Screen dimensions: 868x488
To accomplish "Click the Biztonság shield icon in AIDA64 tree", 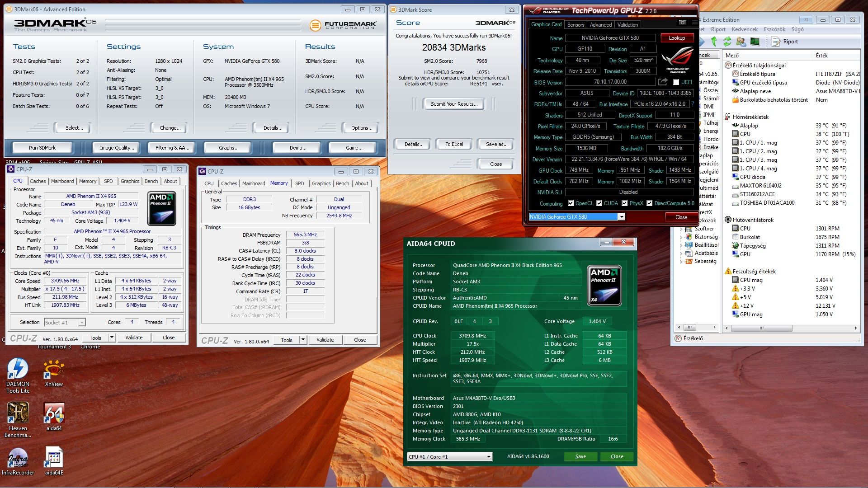I will pyautogui.click(x=689, y=237).
